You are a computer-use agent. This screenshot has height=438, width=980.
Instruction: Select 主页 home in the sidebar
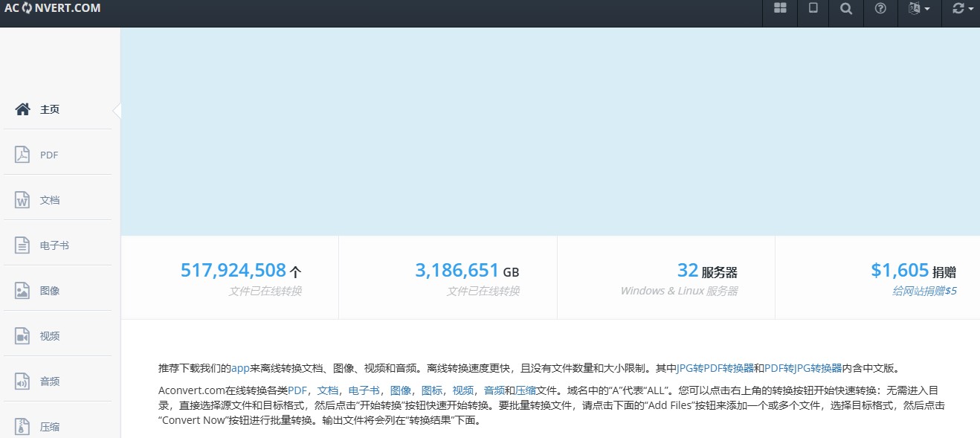(49, 109)
